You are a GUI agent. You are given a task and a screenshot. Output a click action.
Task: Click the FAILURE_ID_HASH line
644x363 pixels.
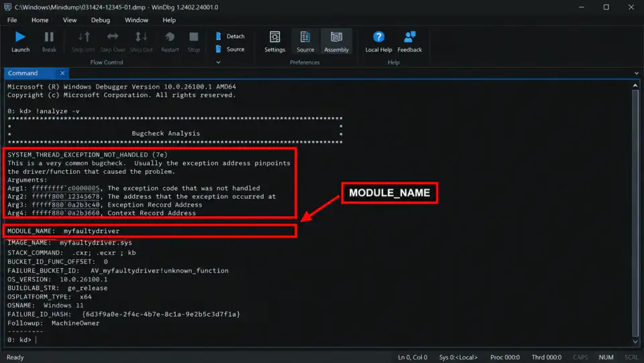tap(123, 314)
